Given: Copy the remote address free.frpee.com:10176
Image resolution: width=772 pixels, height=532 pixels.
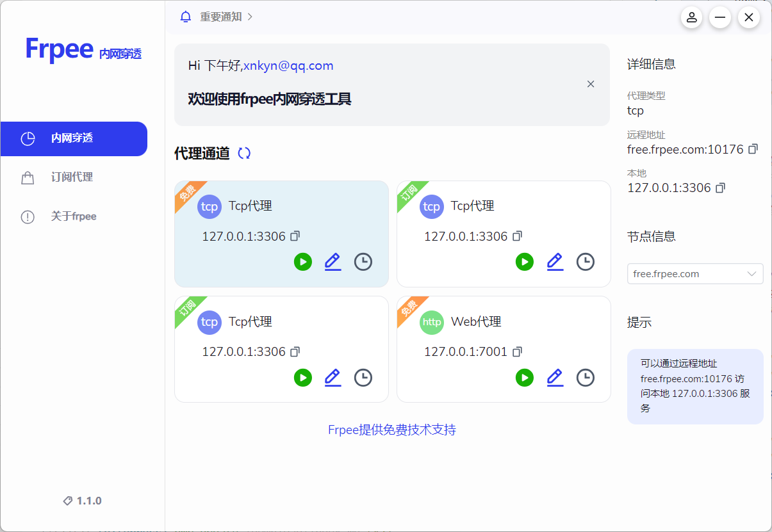Looking at the screenshot, I should tap(753, 149).
